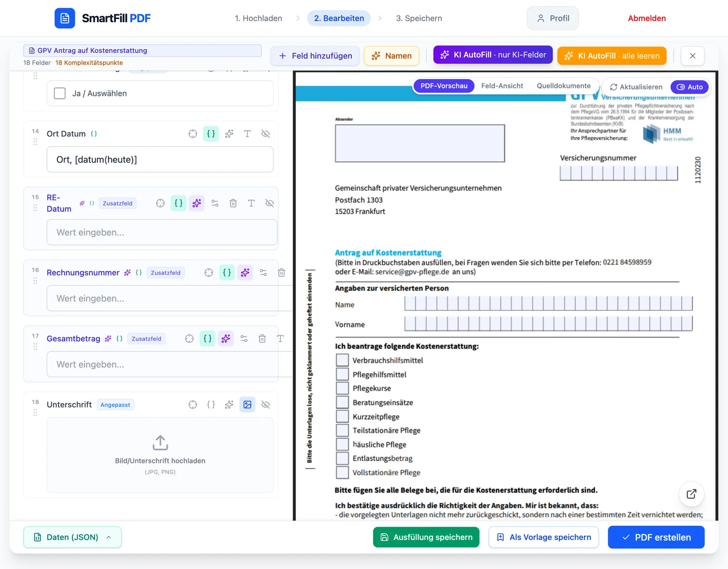This screenshot has width=728, height=569.
Task: Click the crosshair icon for RE-Datum field
Action: click(161, 203)
